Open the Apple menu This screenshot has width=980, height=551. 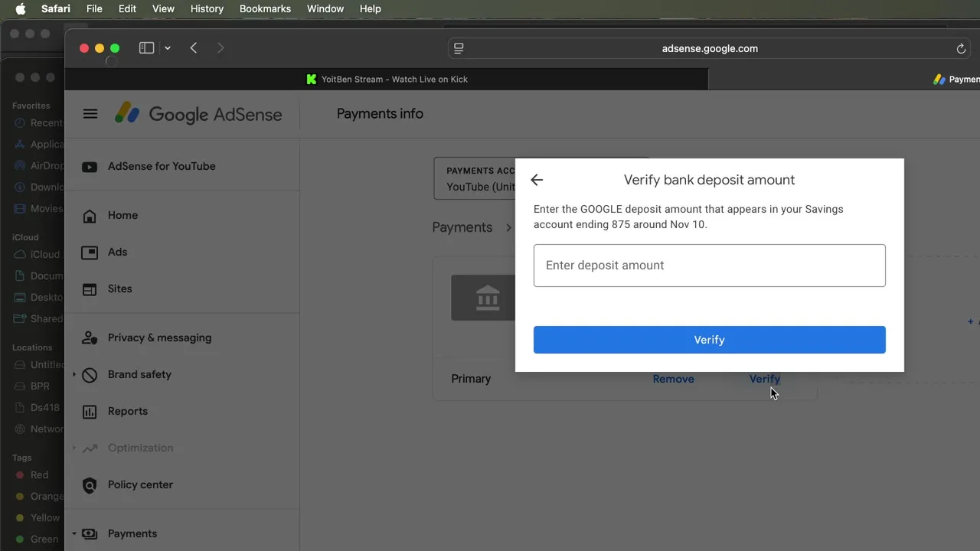(x=21, y=8)
